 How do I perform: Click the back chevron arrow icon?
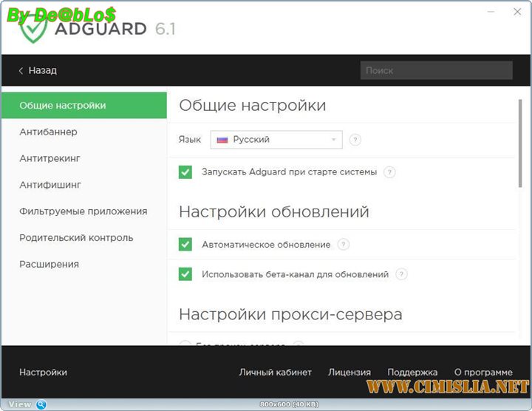pyautogui.click(x=21, y=70)
